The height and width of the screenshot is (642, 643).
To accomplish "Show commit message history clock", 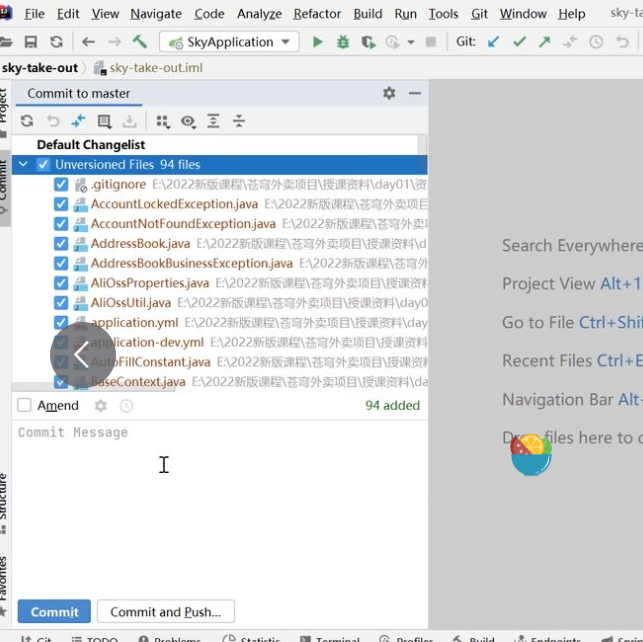I will [126, 405].
